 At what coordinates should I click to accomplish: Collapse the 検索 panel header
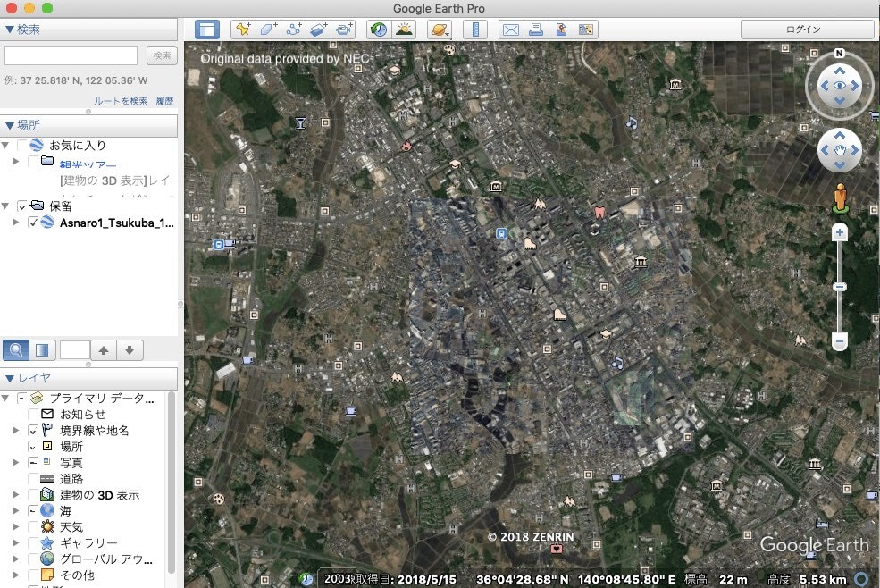[x=88, y=29]
